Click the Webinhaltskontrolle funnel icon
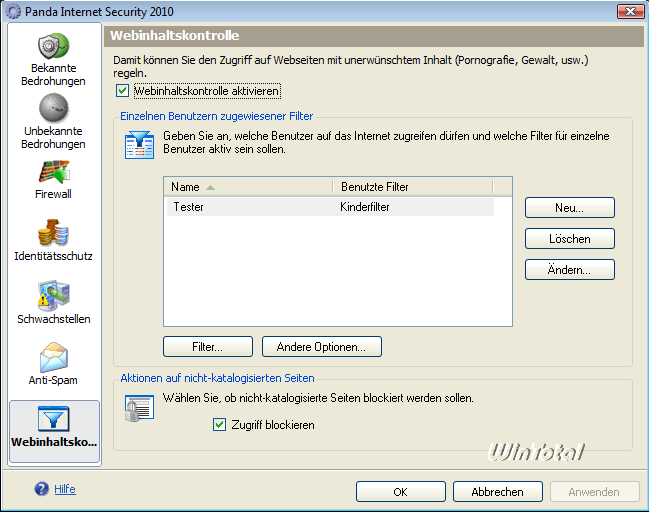 [54, 419]
